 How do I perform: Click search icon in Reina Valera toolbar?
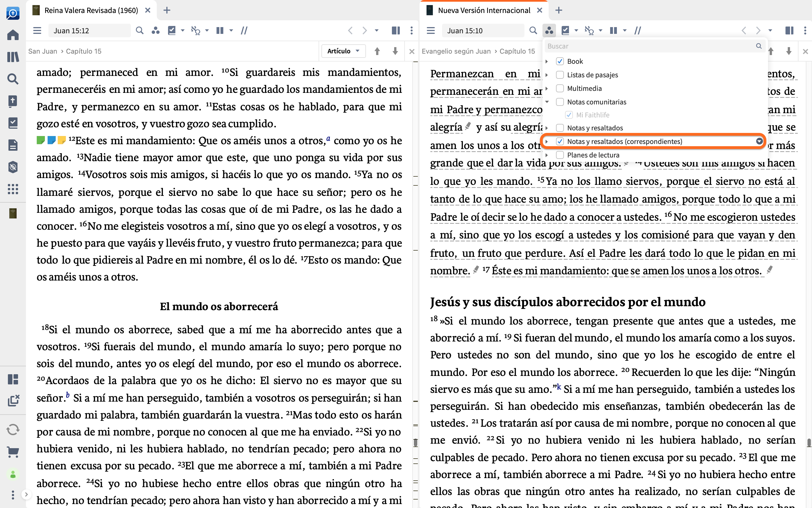(140, 30)
